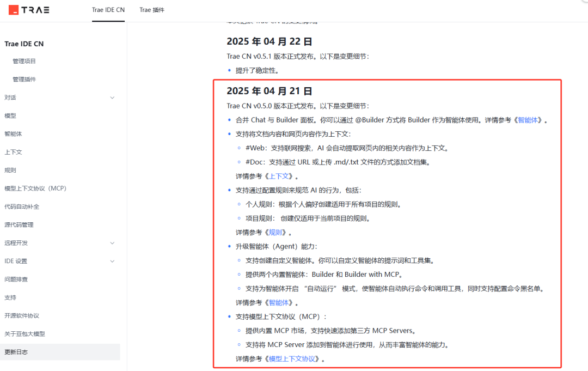Open the 智能体 sidebar page
588x371 pixels.
click(13, 134)
